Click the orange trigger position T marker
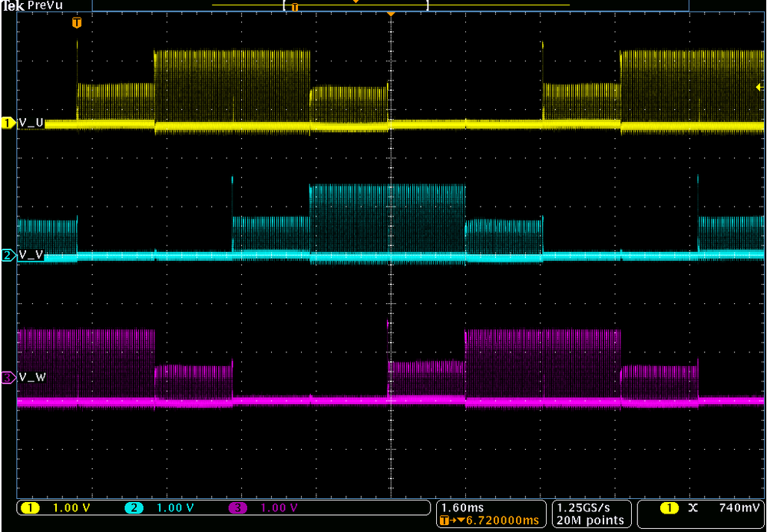Viewport: 767px width, 532px height. [76, 22]
